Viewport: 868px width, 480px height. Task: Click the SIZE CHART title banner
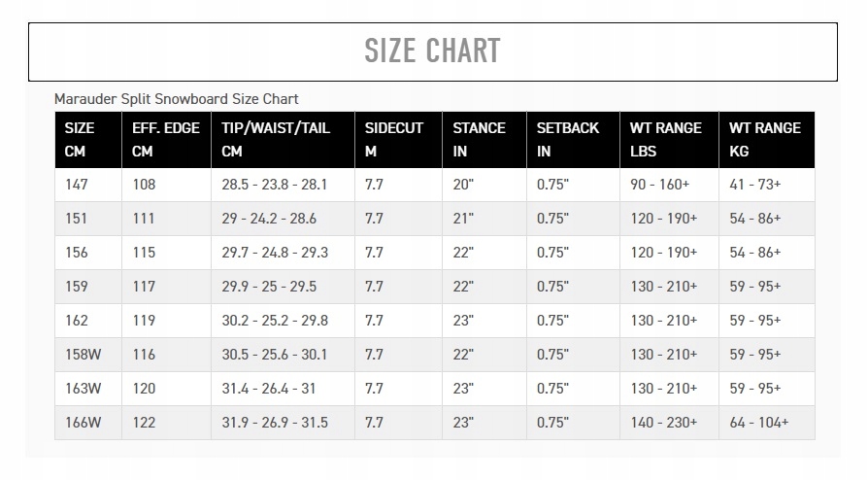432,51
